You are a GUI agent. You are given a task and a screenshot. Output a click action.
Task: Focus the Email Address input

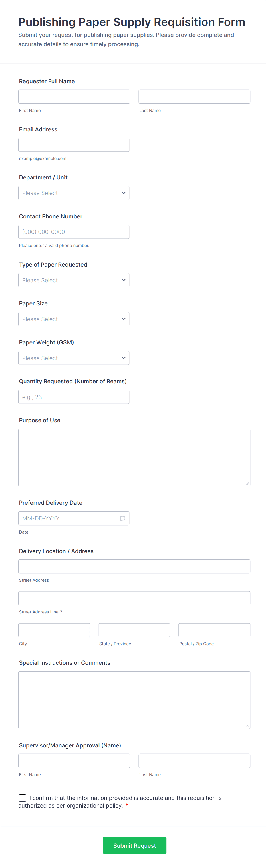click(74, 145)
